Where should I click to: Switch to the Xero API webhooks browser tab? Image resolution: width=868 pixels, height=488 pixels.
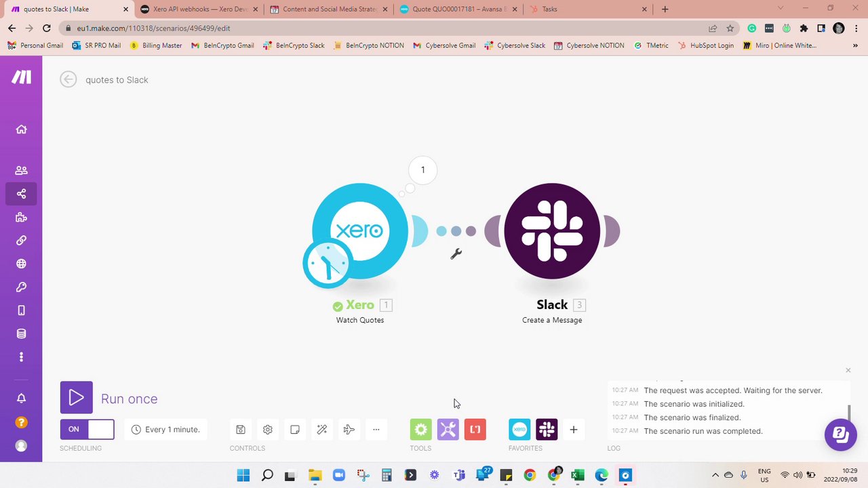click(199, 9)
